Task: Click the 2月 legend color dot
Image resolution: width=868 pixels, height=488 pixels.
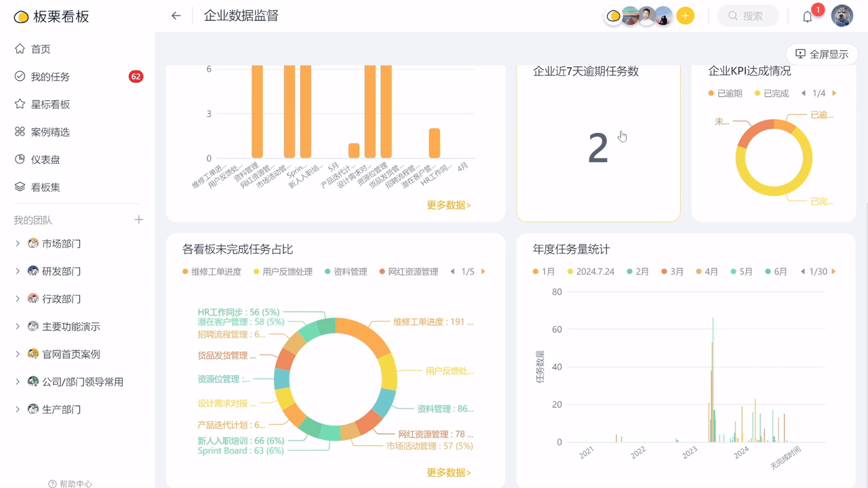Action: (629, 272)
